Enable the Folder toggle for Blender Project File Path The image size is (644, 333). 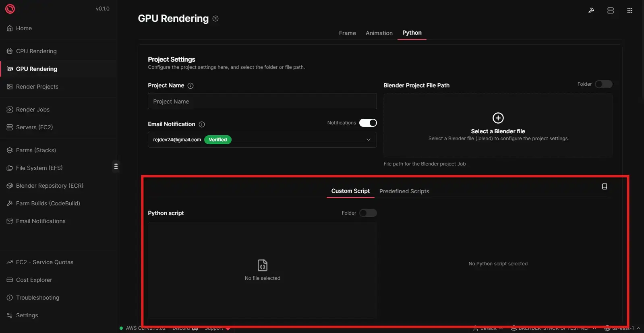tap(603, 84)
